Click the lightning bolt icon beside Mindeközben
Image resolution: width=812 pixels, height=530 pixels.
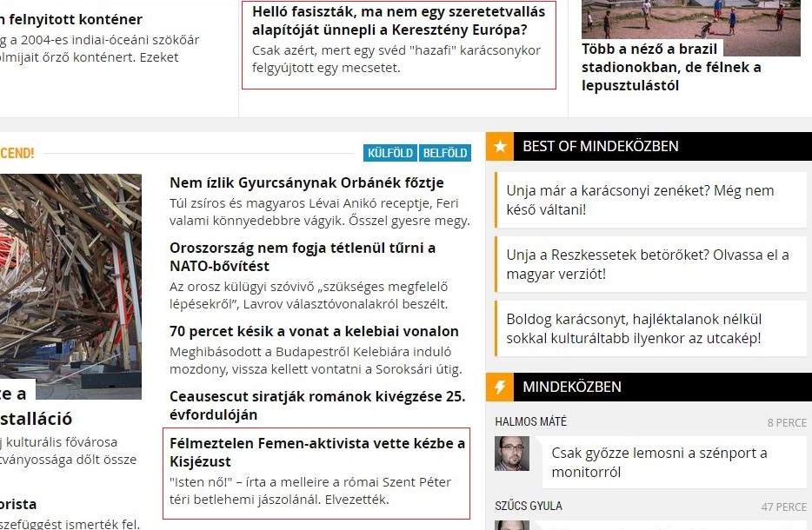click(500, 388)
